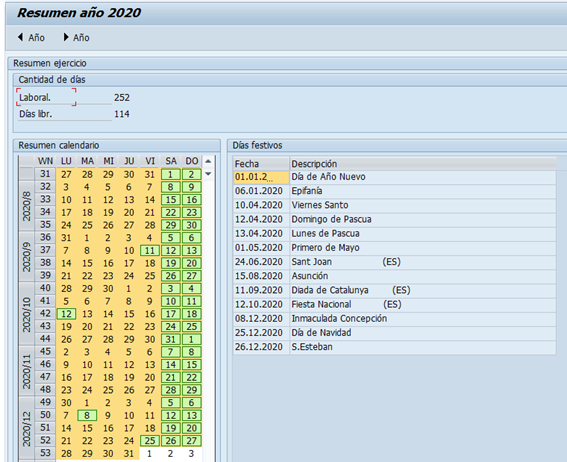Select week number 45 row cell
The width and height of the screenshot is (567, 462).
pyautogui.click(x=45, y=351)
